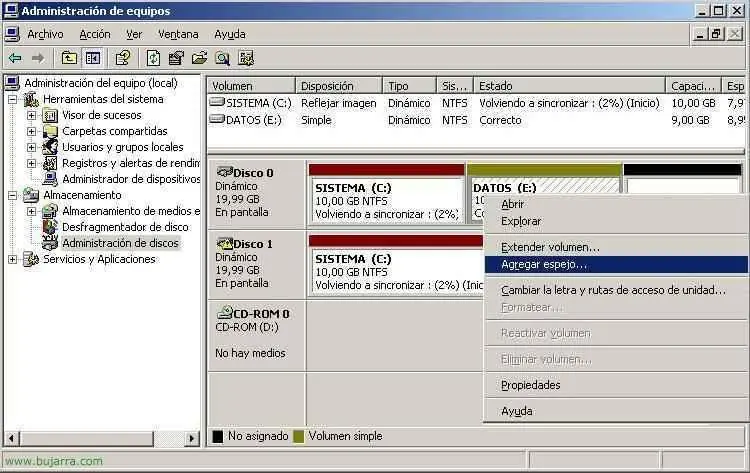The image size is (750, 473).
Task: Choose Extender volumen in context menu
Action: pyautogui.click(x=616, y=247)
